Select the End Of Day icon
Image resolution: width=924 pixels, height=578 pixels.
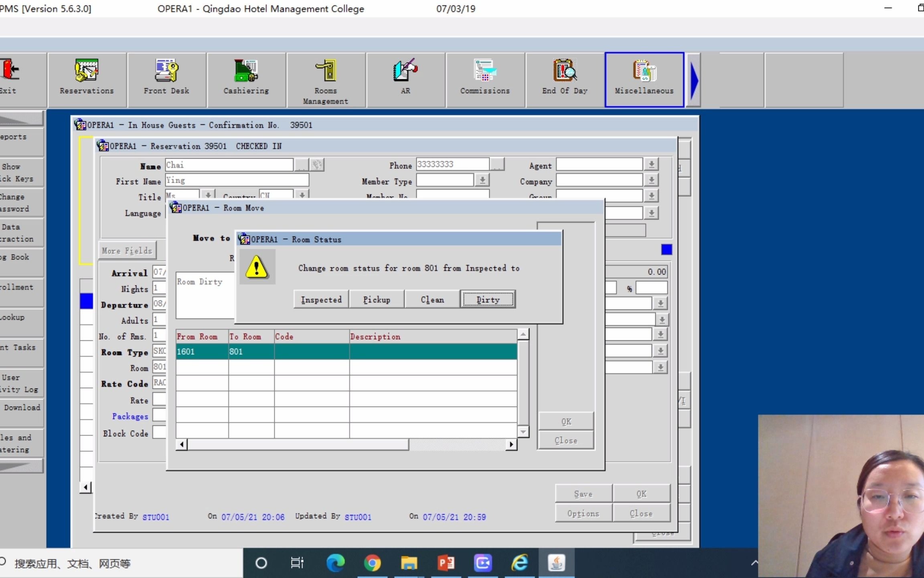(x=563, y=76)
